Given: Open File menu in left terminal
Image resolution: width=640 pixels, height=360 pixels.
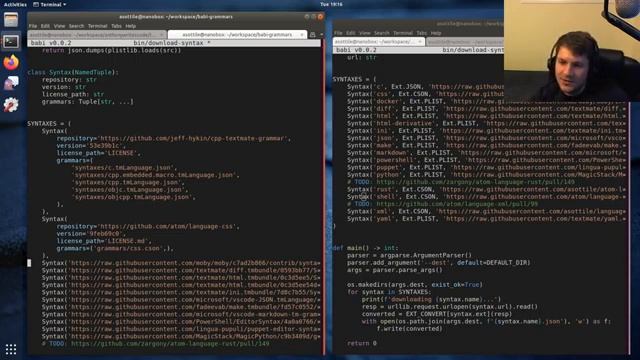Looking at the screenshot, I should pyautogui.click(x=33, y=26).
